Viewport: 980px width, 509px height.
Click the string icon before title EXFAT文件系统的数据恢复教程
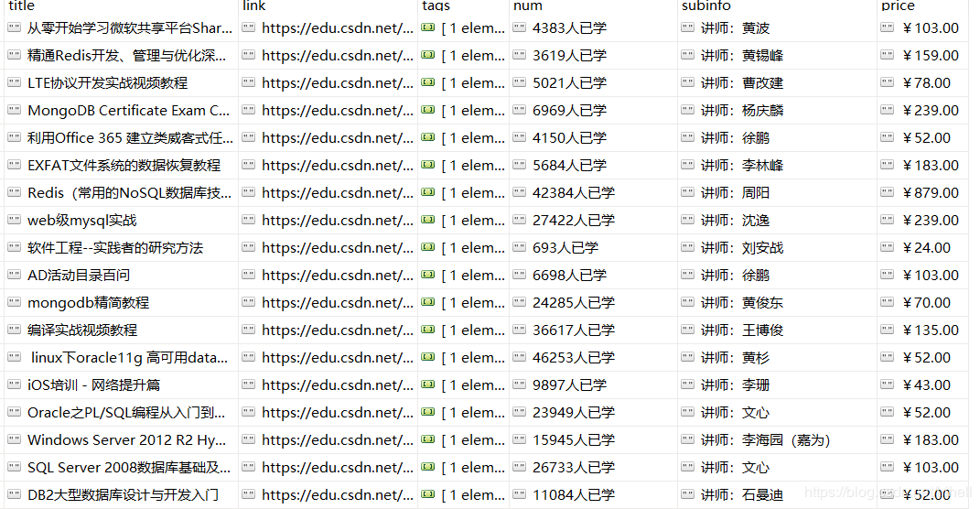(x=14, y=165)
